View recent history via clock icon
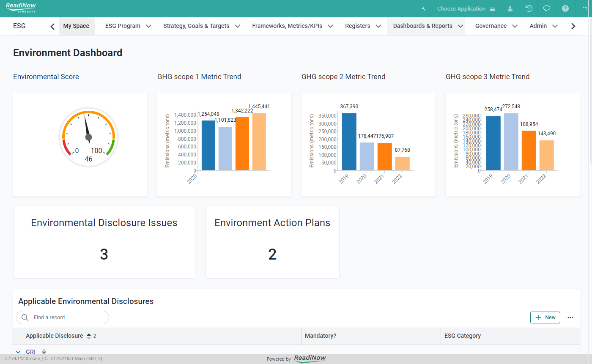 (x=529, y=8)
